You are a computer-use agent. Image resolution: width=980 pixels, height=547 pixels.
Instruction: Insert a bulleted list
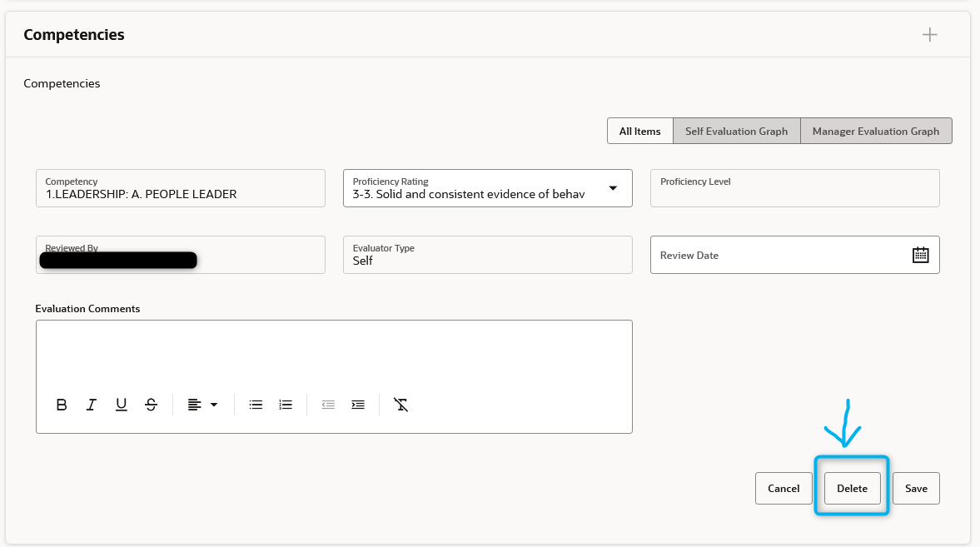[256, 405]
